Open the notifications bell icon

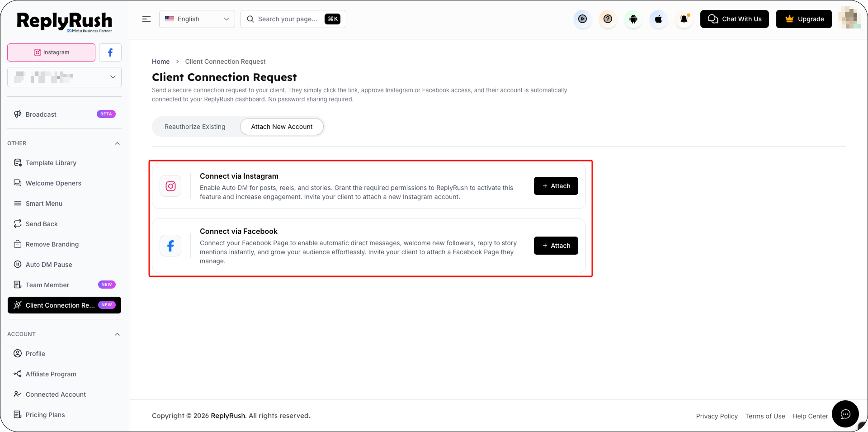[684, 19]
